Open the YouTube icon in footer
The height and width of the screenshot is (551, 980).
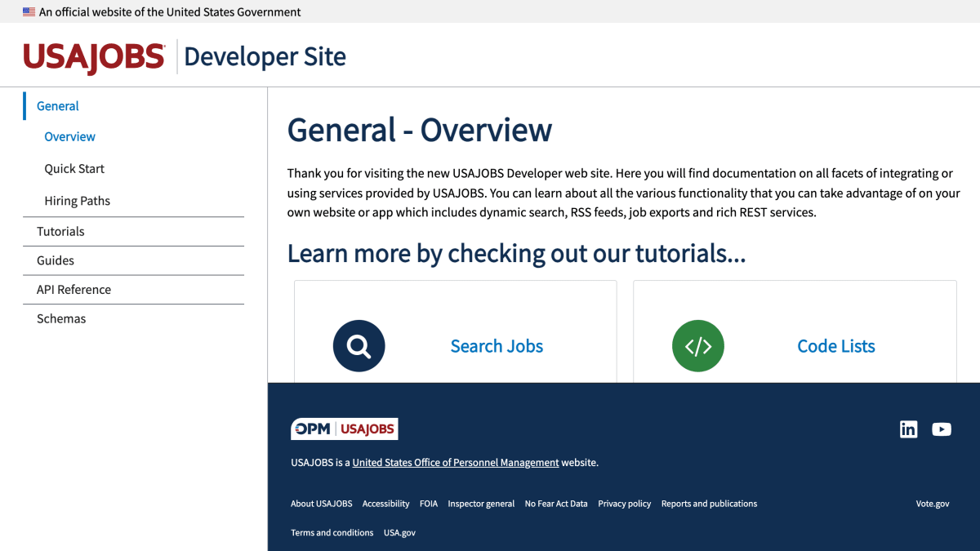pos(942,429)
